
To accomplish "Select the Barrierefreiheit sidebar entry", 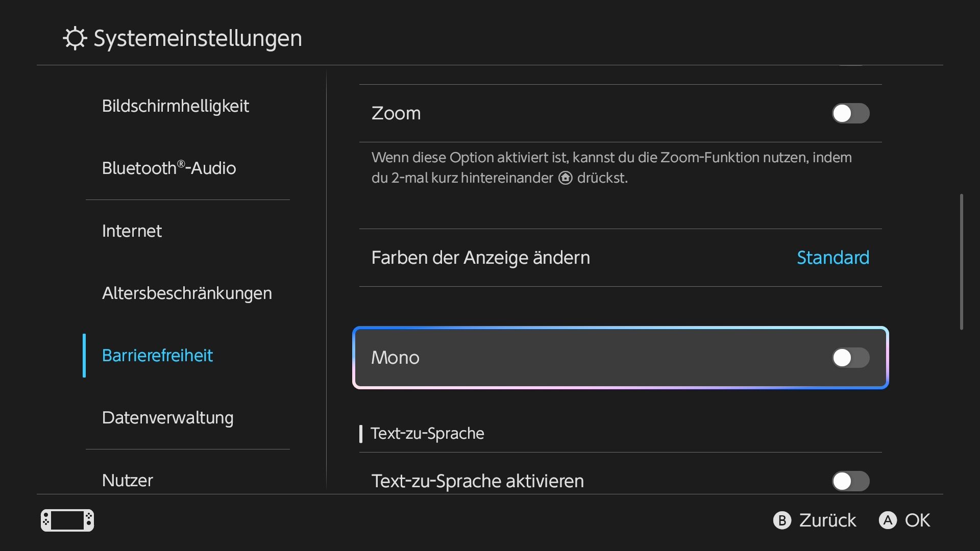I will click(x=157, y=356).
